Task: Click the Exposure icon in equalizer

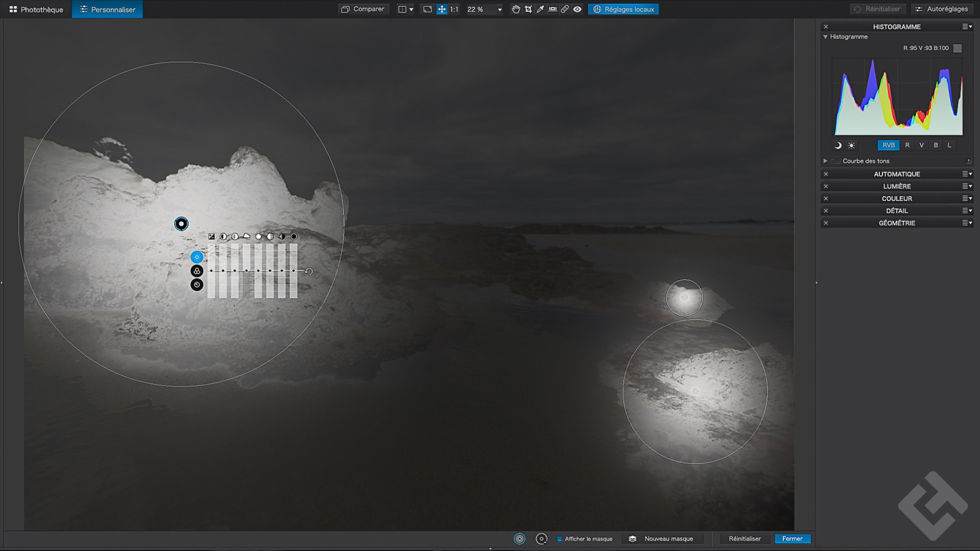Action: [211, 236]
